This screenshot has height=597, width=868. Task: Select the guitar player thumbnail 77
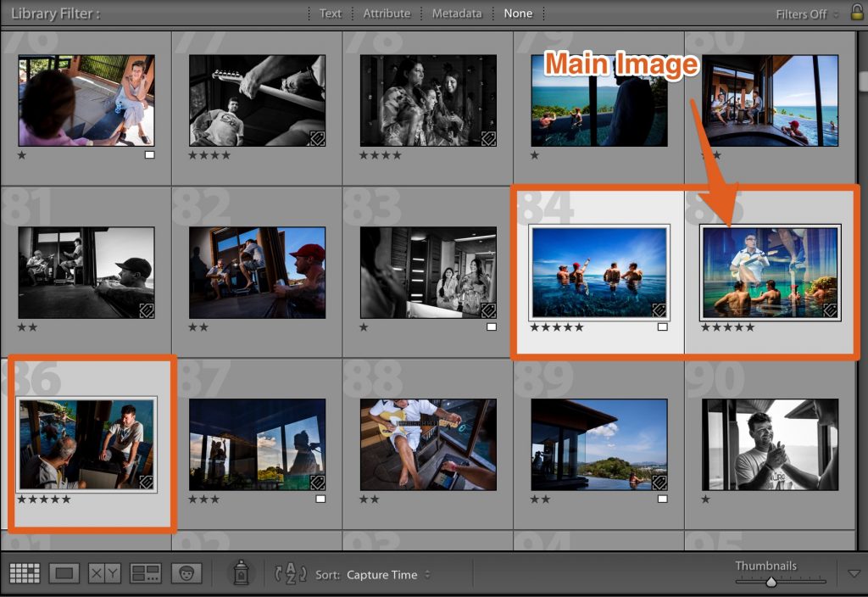(258, 100)
